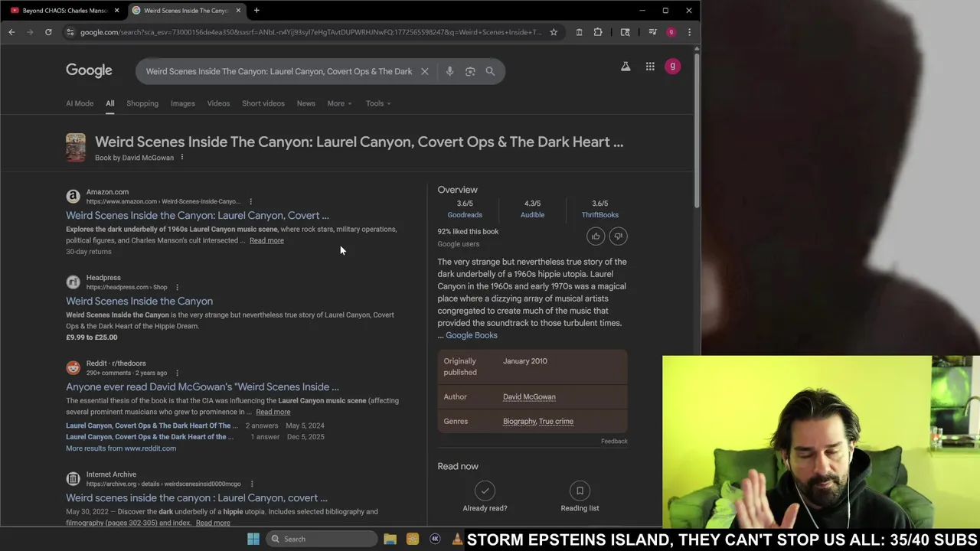Open the Google account avatar
This screenshot has width=980, height=551.
(x=672, y=67)
